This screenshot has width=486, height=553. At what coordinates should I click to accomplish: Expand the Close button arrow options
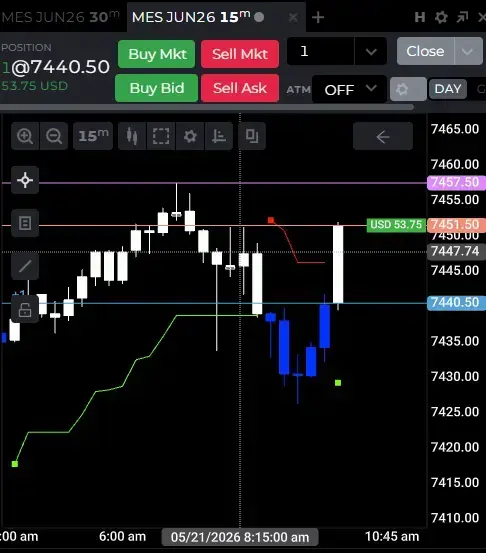coord(468,51)
